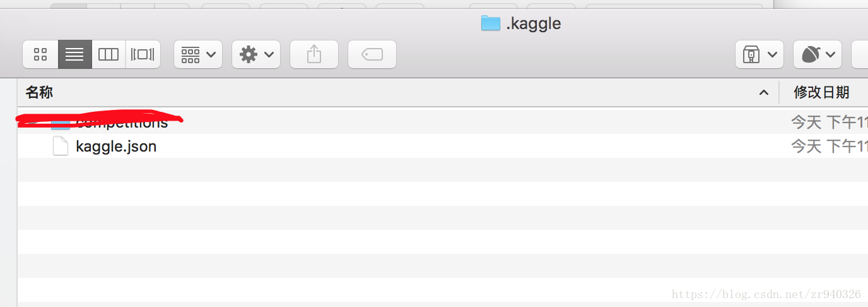This screenshot has height=307, width=868.
Task: Sort by the 名称 column header
Action: pos(39,93)
